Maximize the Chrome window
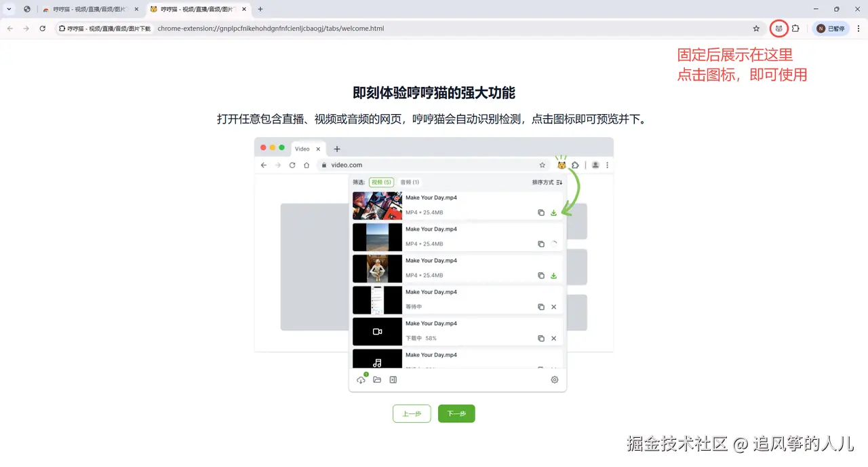 (837, 9)
